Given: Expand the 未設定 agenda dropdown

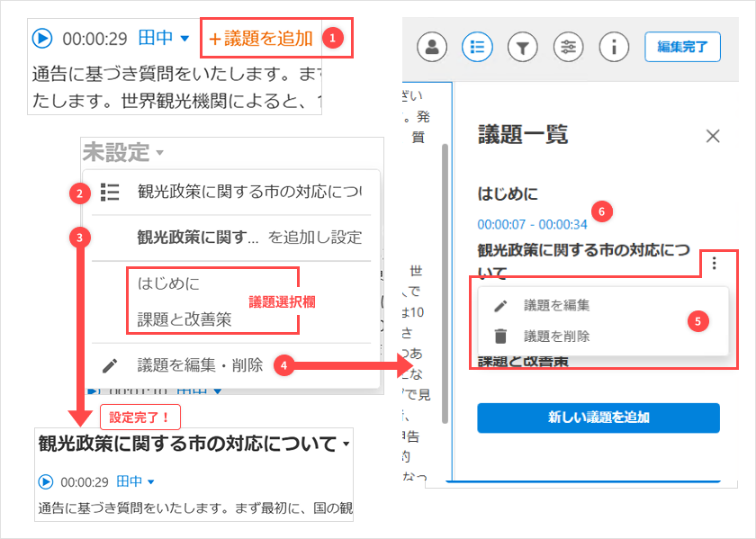Looking at the screenshot, I should point(123,152).
